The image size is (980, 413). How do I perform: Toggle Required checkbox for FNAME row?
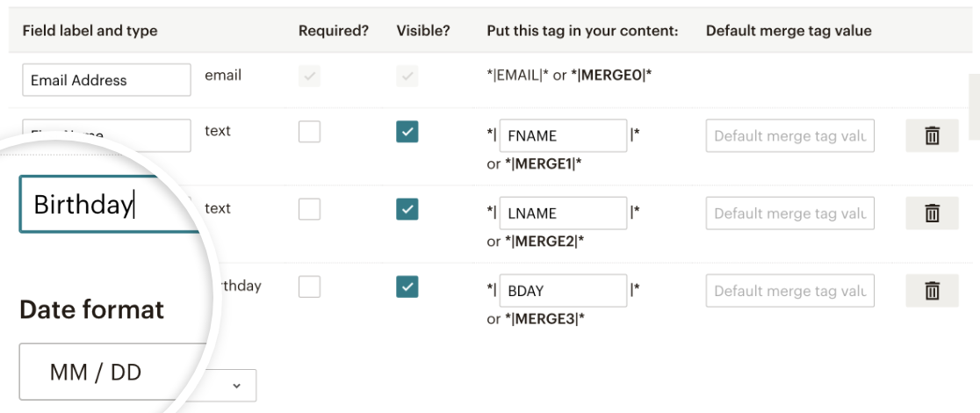point(309,132)
